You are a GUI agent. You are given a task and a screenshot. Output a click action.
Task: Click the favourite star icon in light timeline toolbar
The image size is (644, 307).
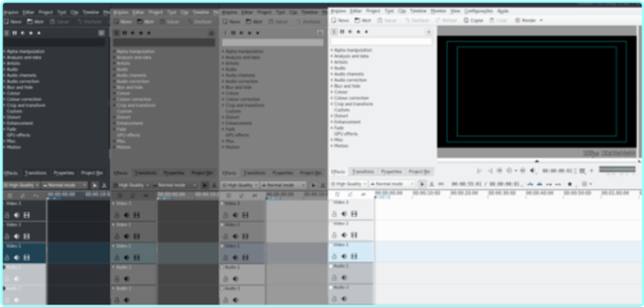click(570, 184)
